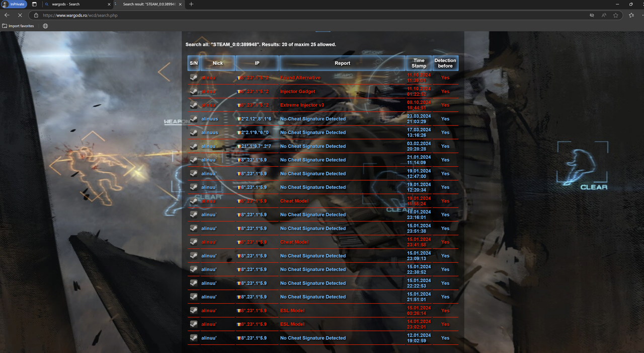Click Steam icon in Extreme Injector v3 row
Image resolution: width=644 pixels, height=353 pixels.
click(194, 105)
